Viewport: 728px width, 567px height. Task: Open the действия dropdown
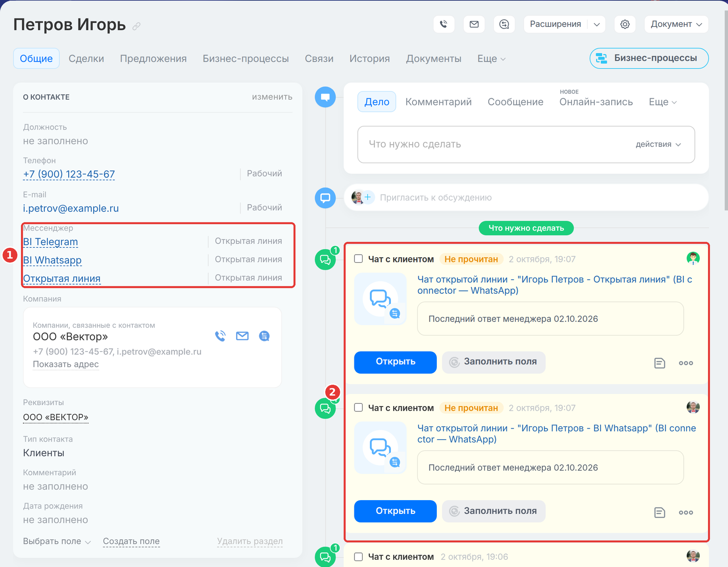(x=658, y=144)
